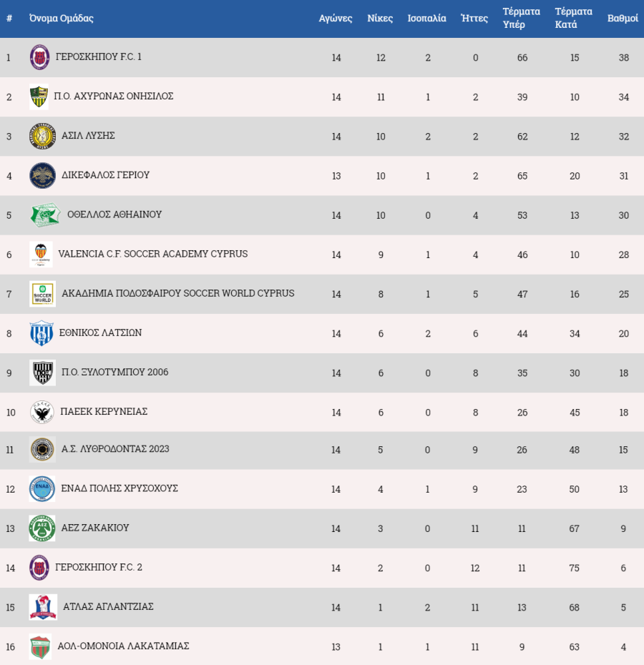This screenshot has height=665, width=644.
Task: Select the Τέρματα Υπέρ column header
Action: (x=522, y=18)
